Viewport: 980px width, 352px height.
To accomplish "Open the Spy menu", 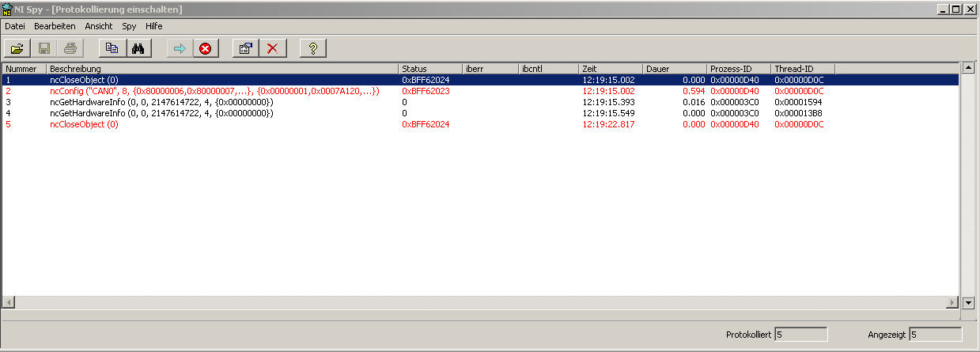I will point(129,26).
